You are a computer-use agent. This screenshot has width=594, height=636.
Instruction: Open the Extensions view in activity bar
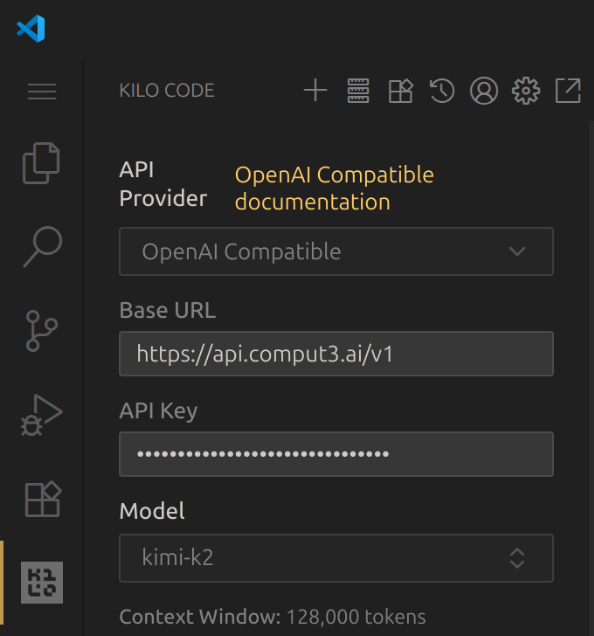tap(43, 499)
